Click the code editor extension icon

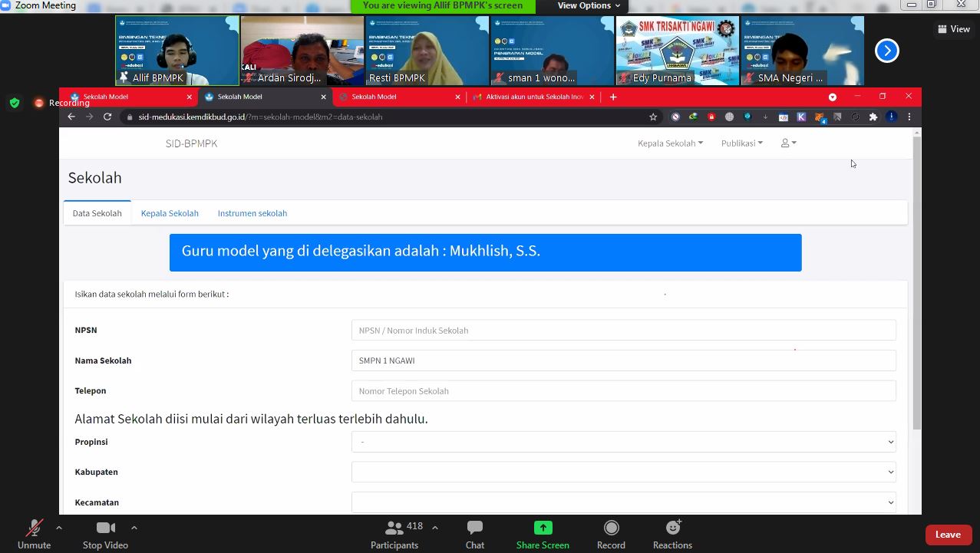point(783,117)
